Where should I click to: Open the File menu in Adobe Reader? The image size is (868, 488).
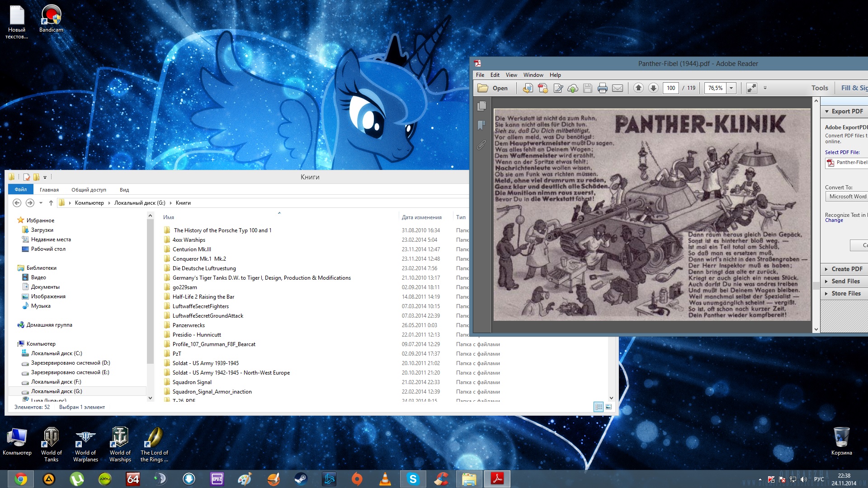(x=480, y=75)
